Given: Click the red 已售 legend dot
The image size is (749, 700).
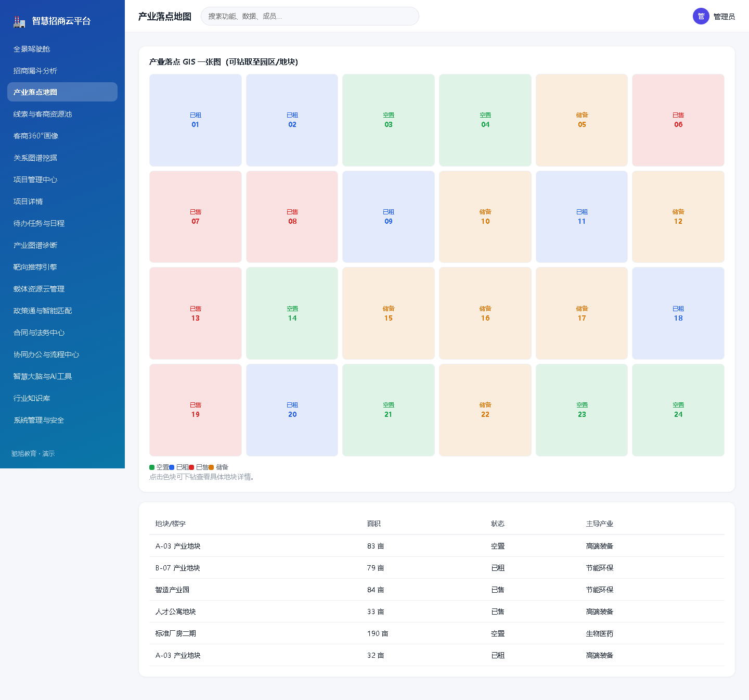Looking at the screenshot, I should 191,467.
